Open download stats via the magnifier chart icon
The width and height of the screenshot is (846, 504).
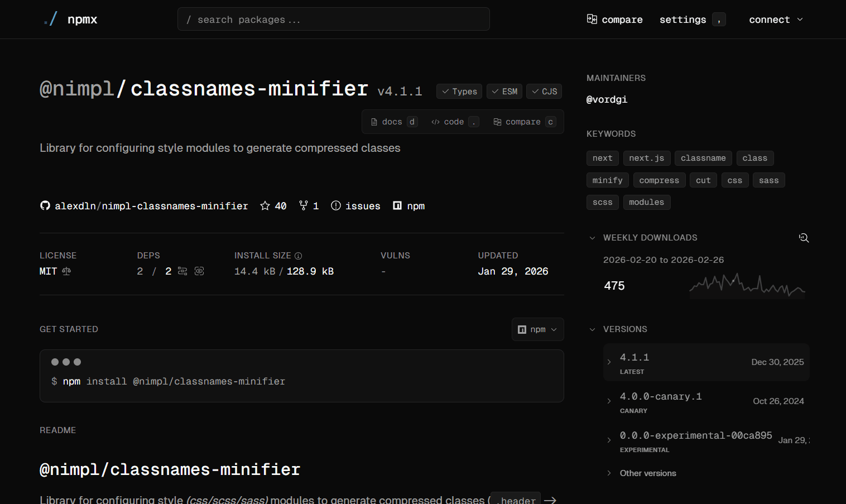coord(804,237)
